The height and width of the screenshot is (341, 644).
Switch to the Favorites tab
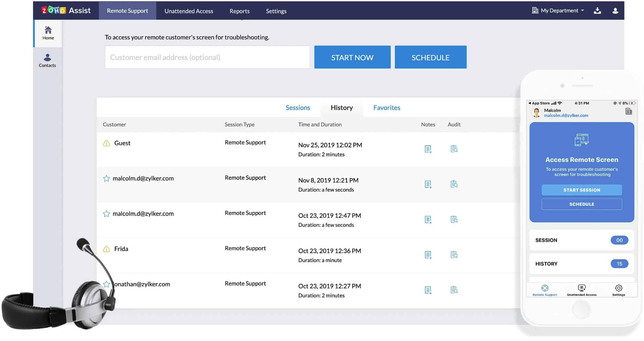(387, 108)
